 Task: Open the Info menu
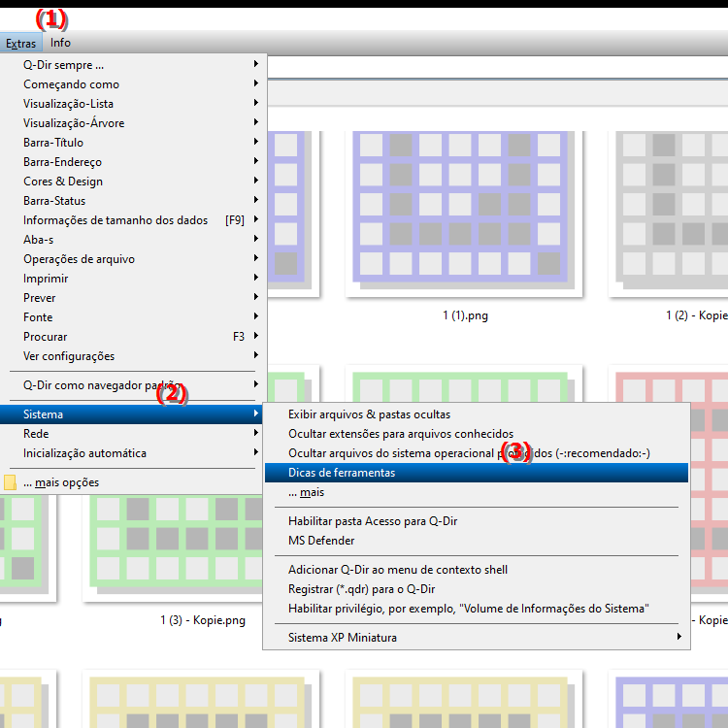tap(60, 43)
